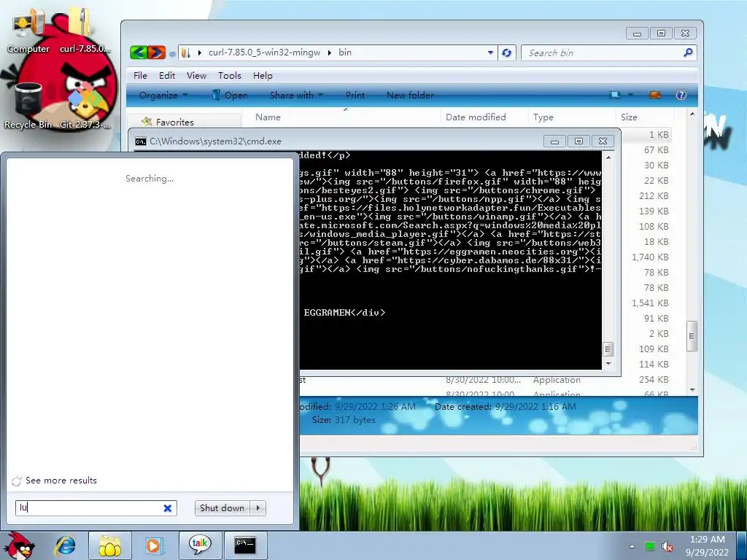Click the bin breadcrumb segment
Image resolution: width=747 pixels, height=560 pixels.
click(345, 52)
